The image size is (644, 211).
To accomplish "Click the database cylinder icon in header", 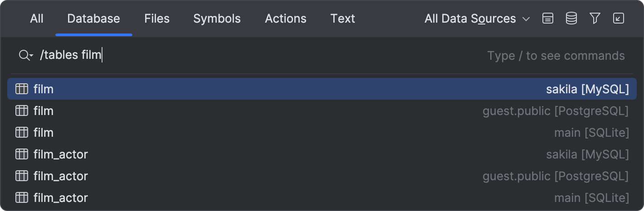I will (x=571, y=19).
